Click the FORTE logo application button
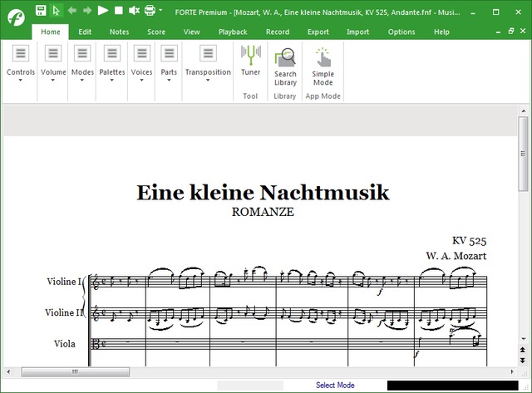The width and height of the screenshot is (532, 393). [16, 17]
